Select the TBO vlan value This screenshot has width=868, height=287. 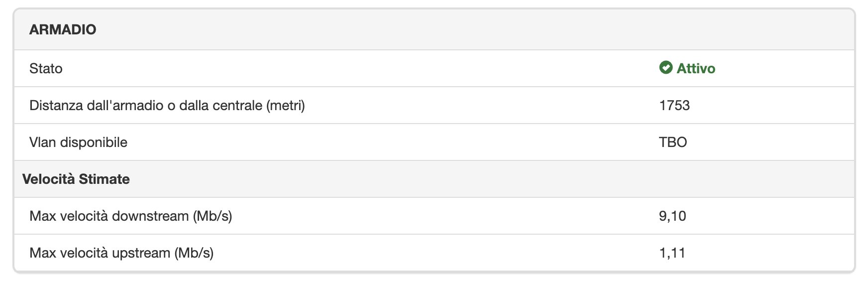[x=673, y=142]
